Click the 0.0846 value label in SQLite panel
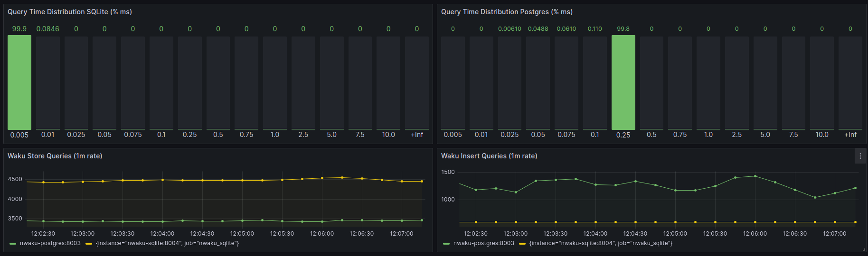The image size is (868, 256). pyautogui.click(x=48, y=29)
